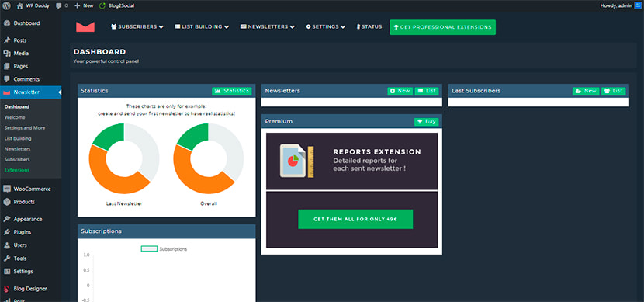644x302 pixels.
Task: Click the pink Newsletter envelope logo
Action: click(x=85, y=26)
